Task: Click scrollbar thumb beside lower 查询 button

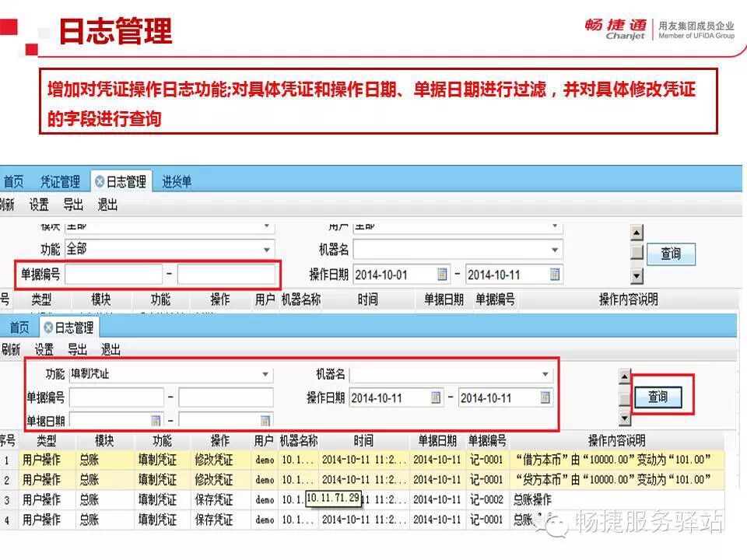Action: coord(625,398)
